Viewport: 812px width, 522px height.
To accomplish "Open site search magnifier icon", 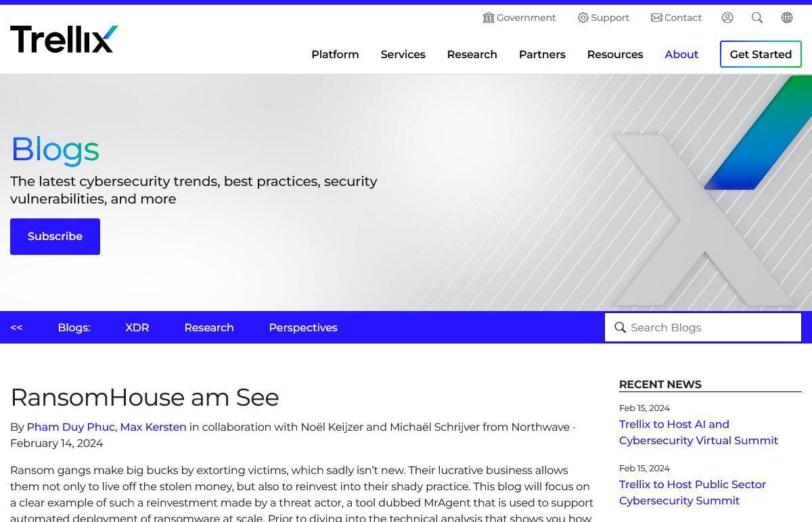I will (757, 18).
